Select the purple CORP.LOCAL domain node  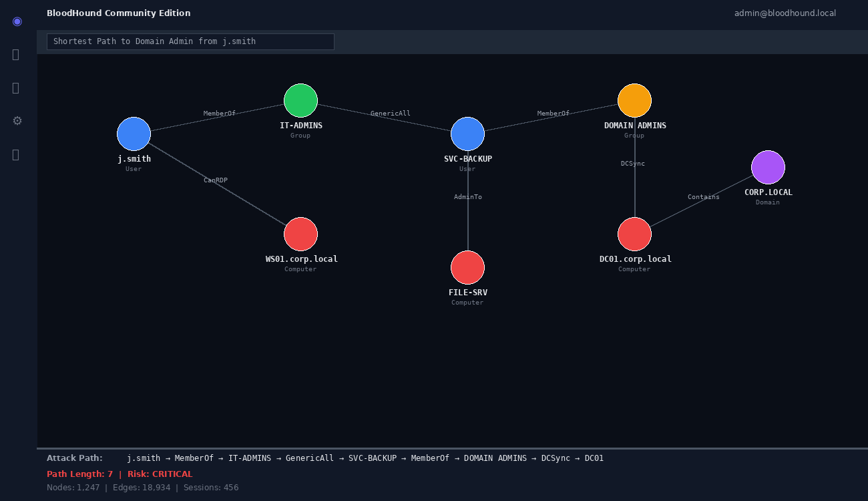click(768, 167)
